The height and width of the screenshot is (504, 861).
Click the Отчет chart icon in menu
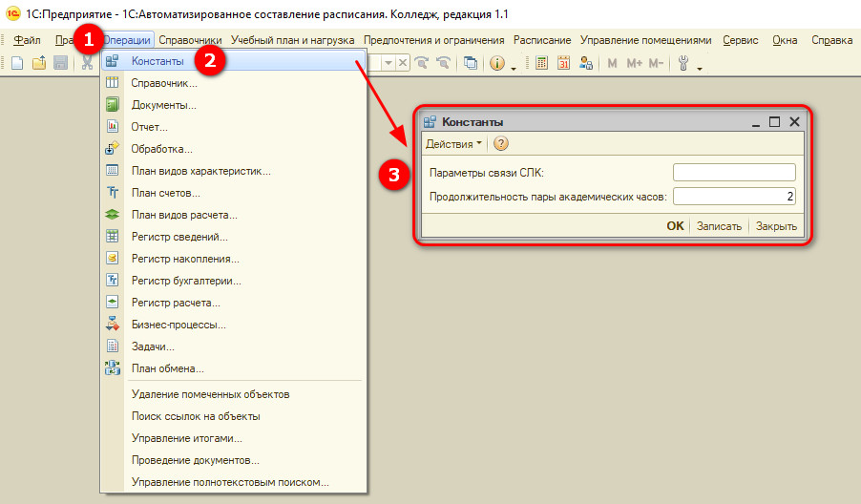(x=112, y=126)
